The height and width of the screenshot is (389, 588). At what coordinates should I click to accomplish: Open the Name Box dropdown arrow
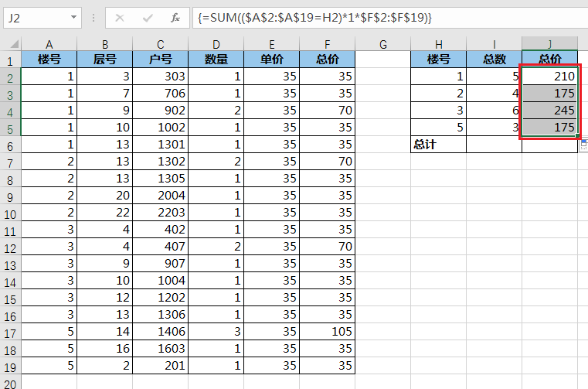coord(74,17)
